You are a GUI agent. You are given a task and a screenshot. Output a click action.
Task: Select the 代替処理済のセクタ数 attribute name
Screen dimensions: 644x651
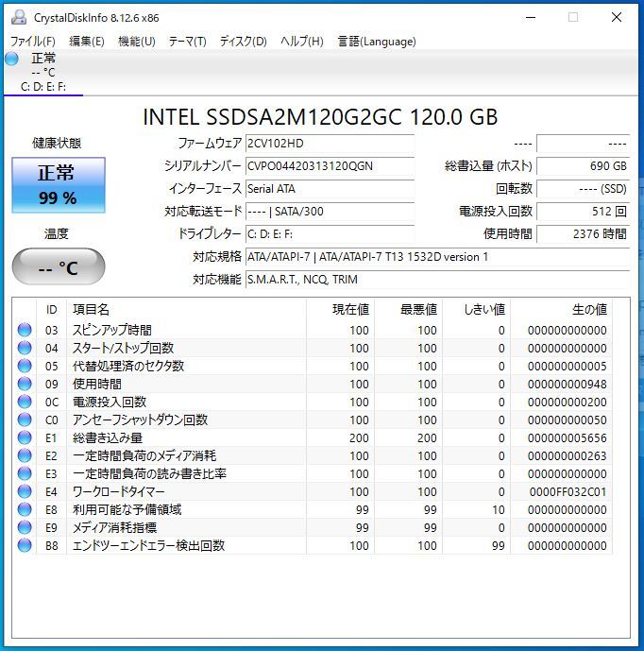128,367
